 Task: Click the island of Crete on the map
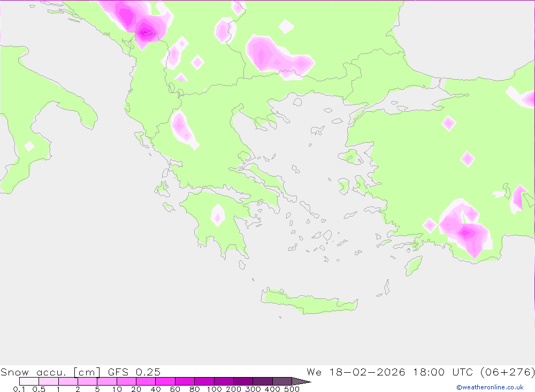309,302
